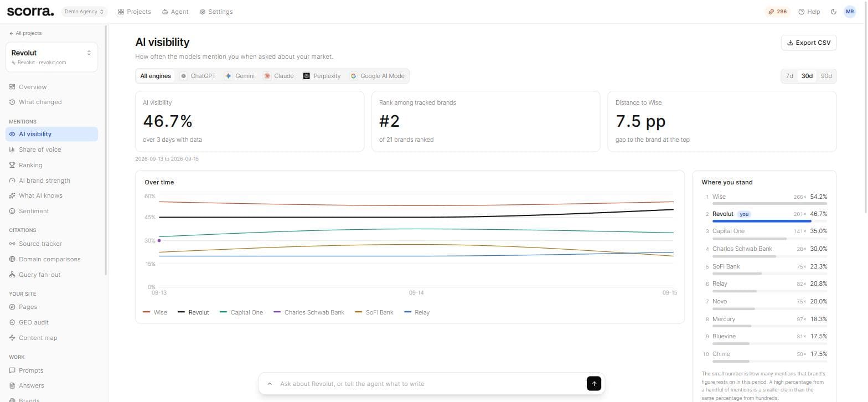This screenshot has height=402, width=868.
Task: Open the MR user avatar menu
Action: point(850,12)
